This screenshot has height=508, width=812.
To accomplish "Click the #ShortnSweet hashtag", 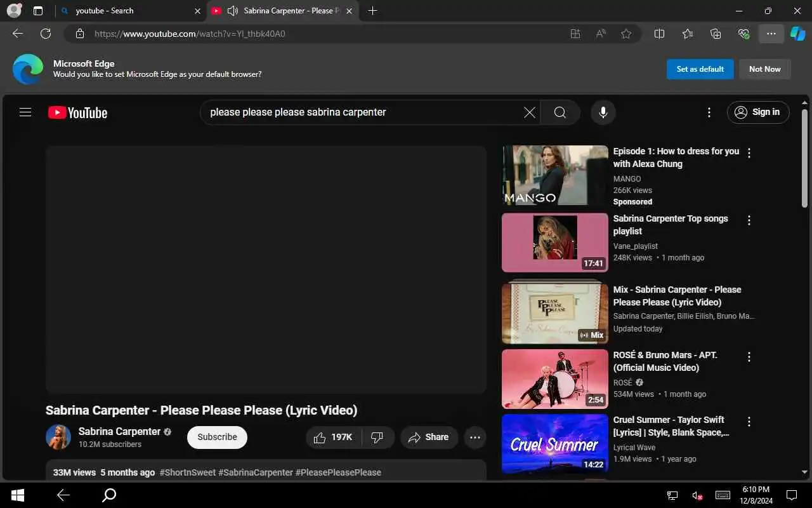I will 188,472.
